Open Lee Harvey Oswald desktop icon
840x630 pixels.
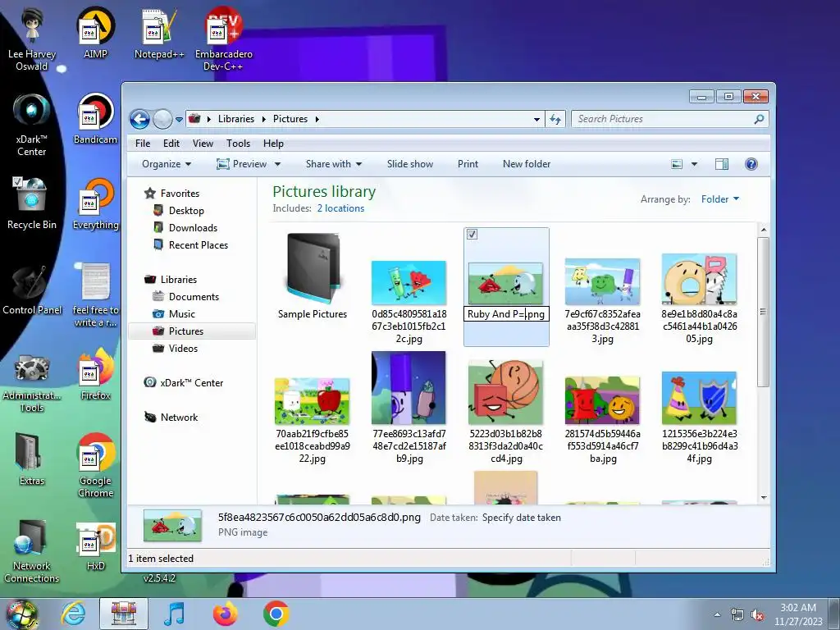click(32, 39)
